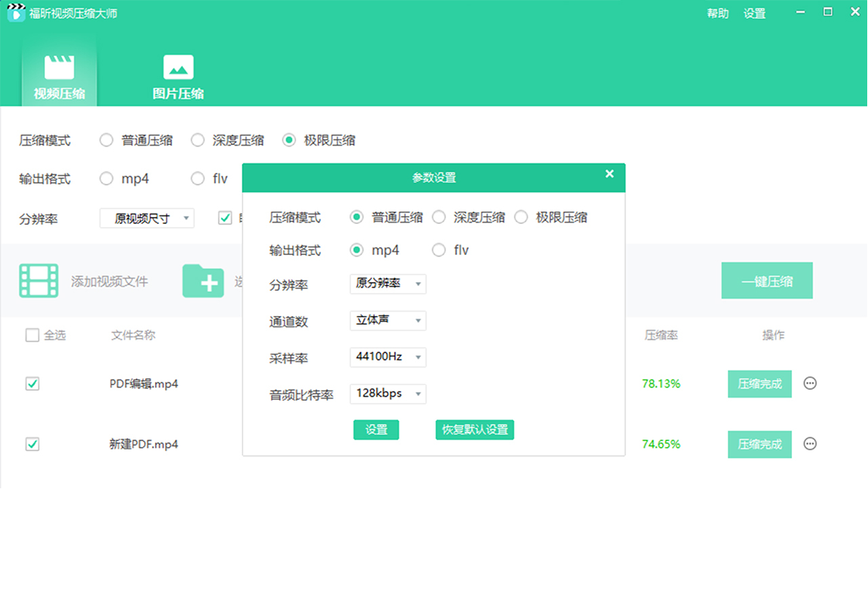Open more options for 新建PDF.mp4 via ellipsis icon
This screenshot has height=589, width=868.
click(x=809, y=443)
